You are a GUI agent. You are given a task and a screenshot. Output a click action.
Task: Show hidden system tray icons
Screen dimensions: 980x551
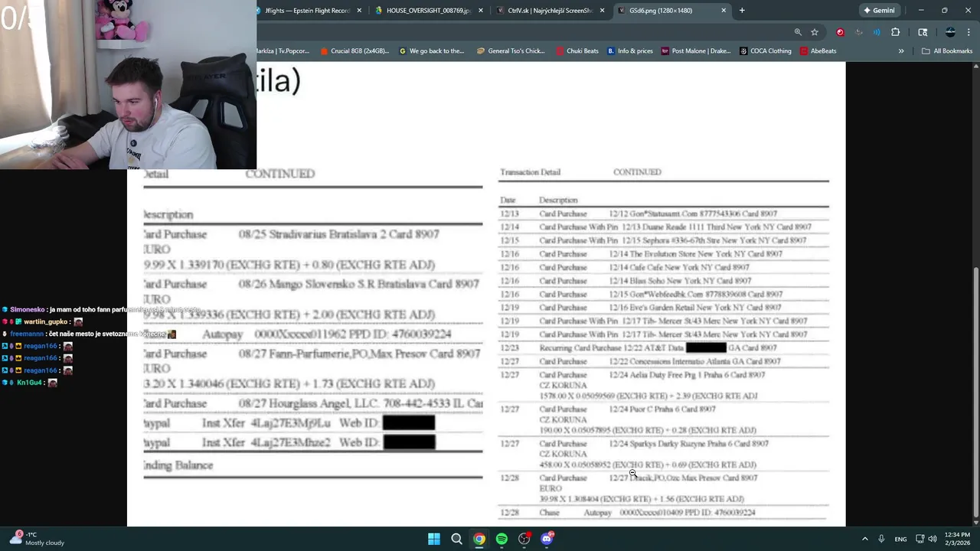click(865, 539)
